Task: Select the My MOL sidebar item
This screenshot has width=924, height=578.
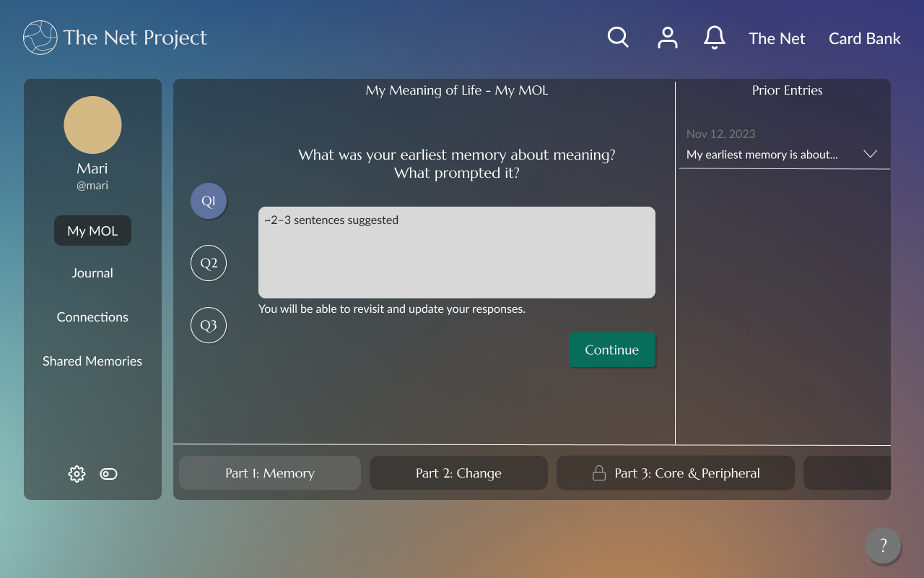Action: tap(92, 230)
